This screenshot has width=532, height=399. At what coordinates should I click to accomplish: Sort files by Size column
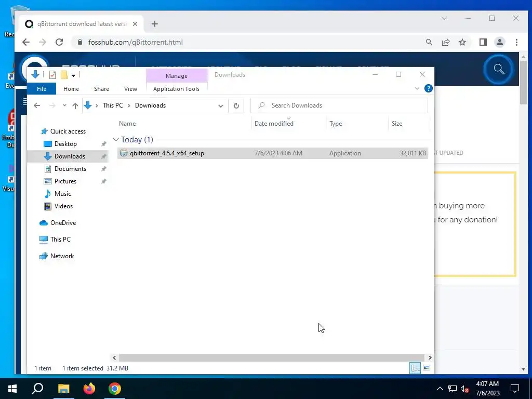pos(397,124)
